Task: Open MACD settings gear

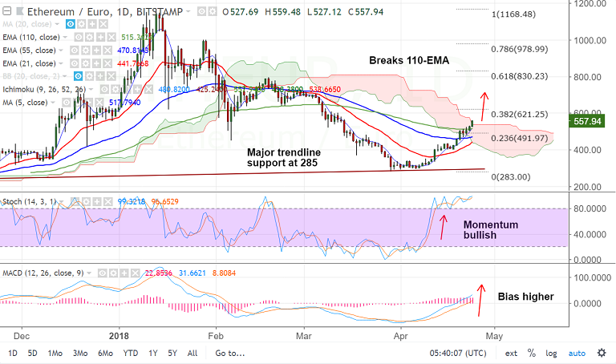Action: [x=114, y=273]
